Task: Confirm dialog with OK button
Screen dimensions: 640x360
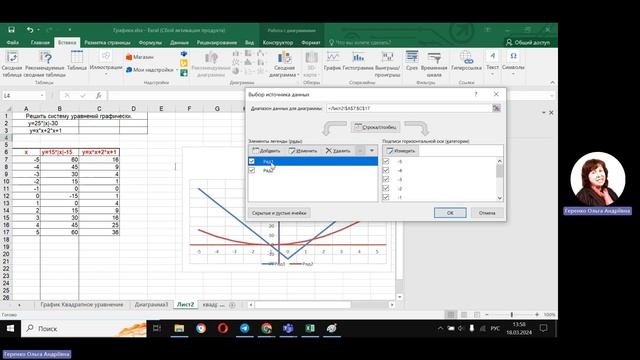Action: tap(450, 213)
